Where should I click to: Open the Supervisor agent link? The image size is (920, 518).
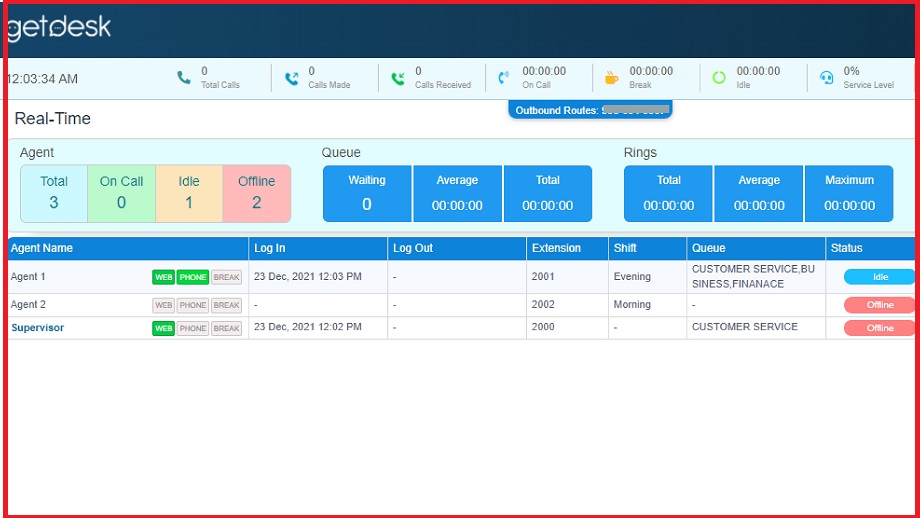click(37, 327)
